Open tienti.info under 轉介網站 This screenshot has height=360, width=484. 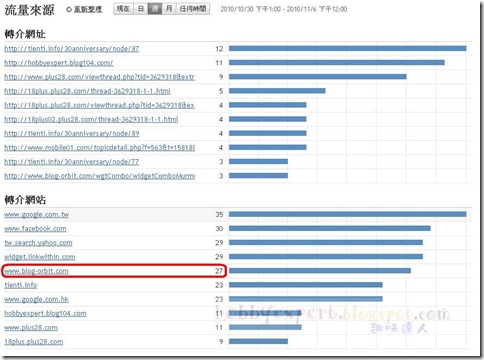tap(21, 285)
